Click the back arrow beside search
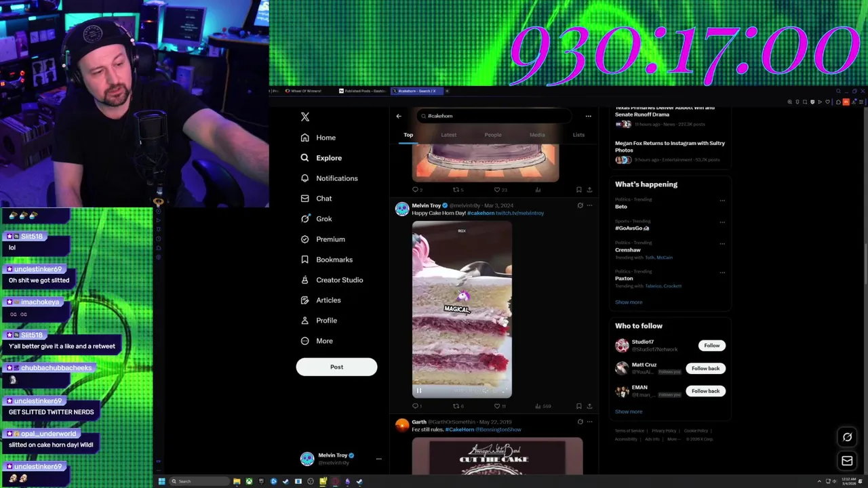This screenshot has width=868, height=488. [x=399, y=116]
